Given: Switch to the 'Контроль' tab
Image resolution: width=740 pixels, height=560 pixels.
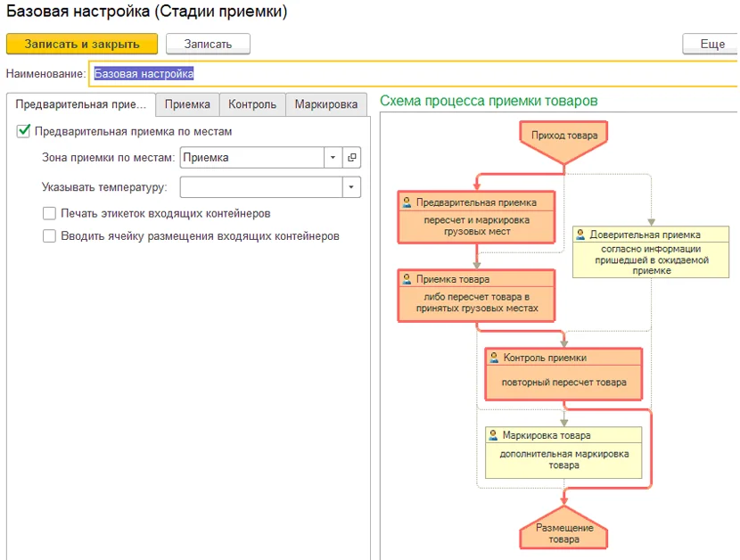Looking at the screenshot, I should pyautogui.click(x=252, y=104).
